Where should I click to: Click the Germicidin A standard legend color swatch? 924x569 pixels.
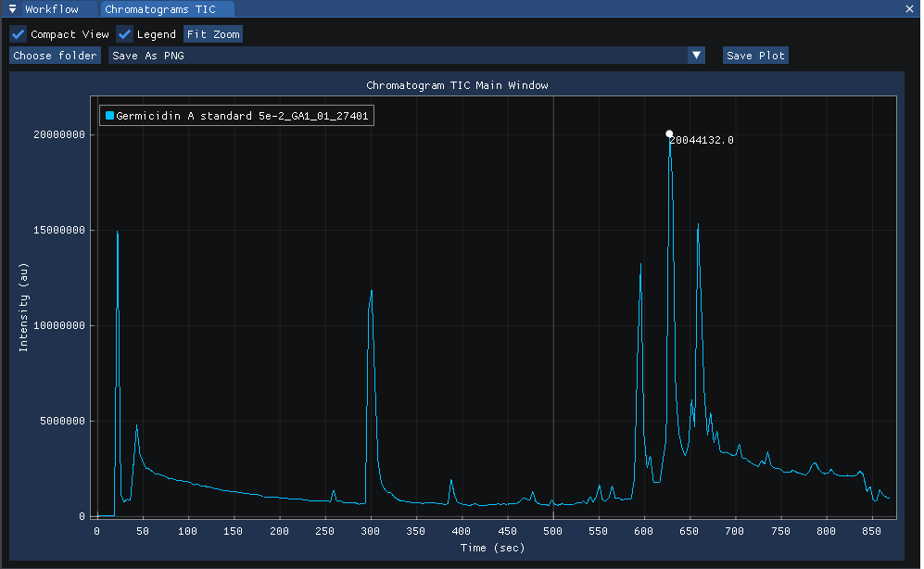point(109,116)
